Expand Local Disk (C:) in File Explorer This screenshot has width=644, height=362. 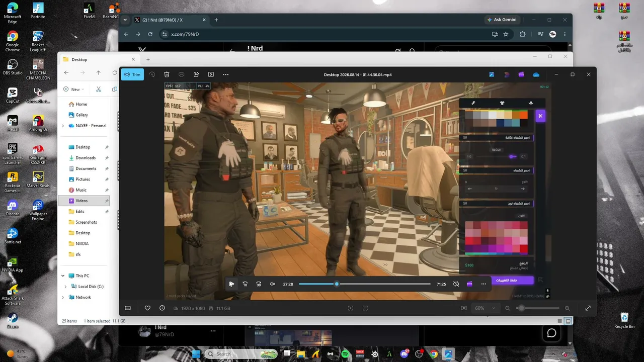coord(66,287)
